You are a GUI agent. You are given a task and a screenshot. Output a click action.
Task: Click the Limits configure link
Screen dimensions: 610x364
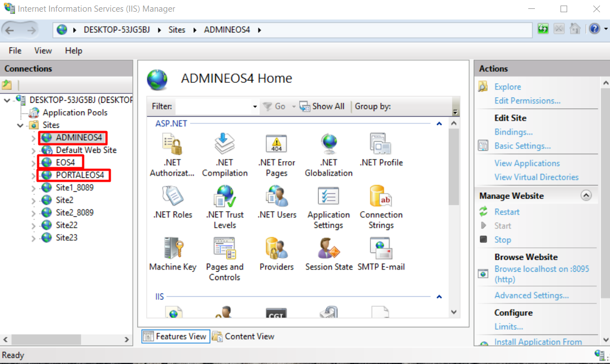508,327
